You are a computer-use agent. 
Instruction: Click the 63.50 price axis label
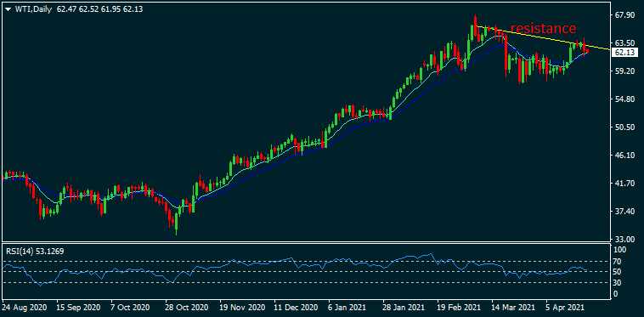624,43
